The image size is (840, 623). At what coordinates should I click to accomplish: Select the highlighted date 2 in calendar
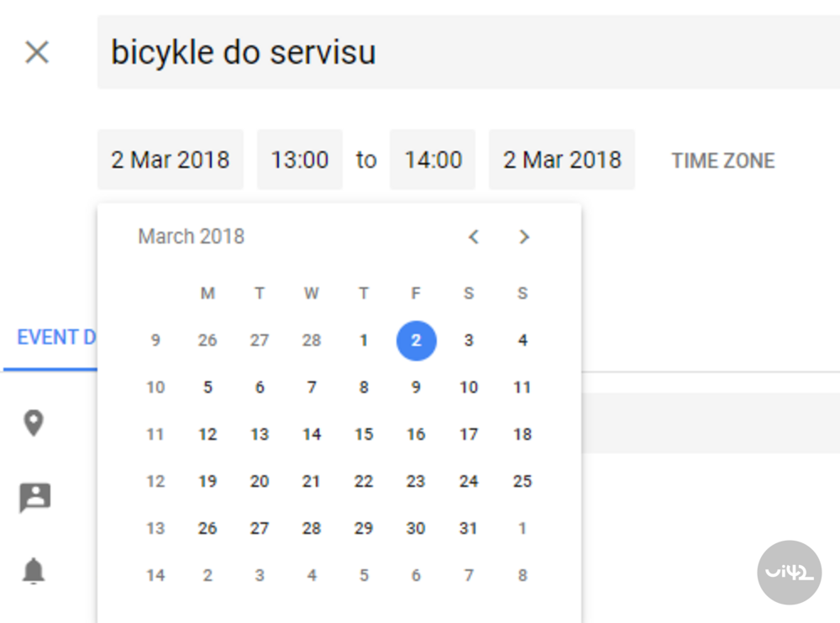(416, 340)
